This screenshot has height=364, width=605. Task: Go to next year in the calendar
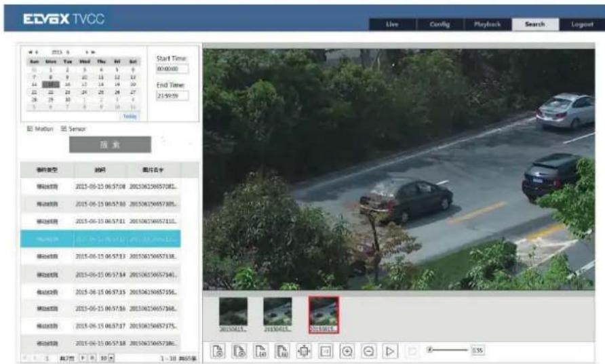(x=93, y=52)
